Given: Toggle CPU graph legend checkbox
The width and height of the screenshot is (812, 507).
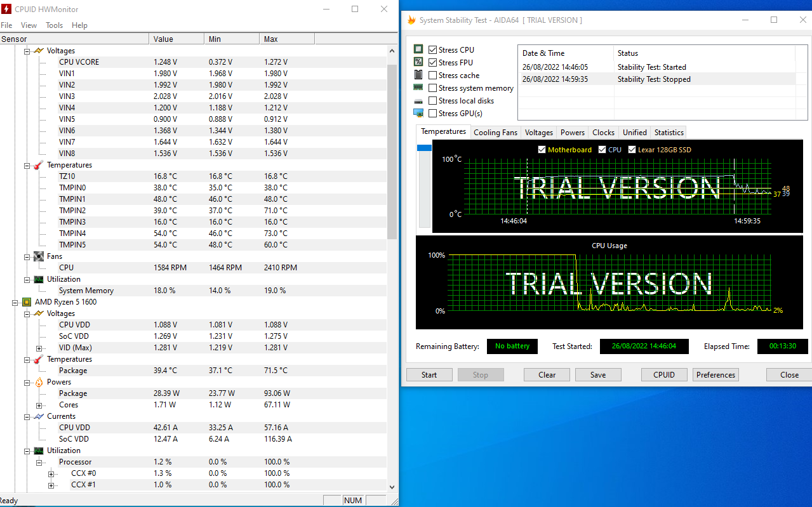Looking at the screenshot, I should point(602,150).
